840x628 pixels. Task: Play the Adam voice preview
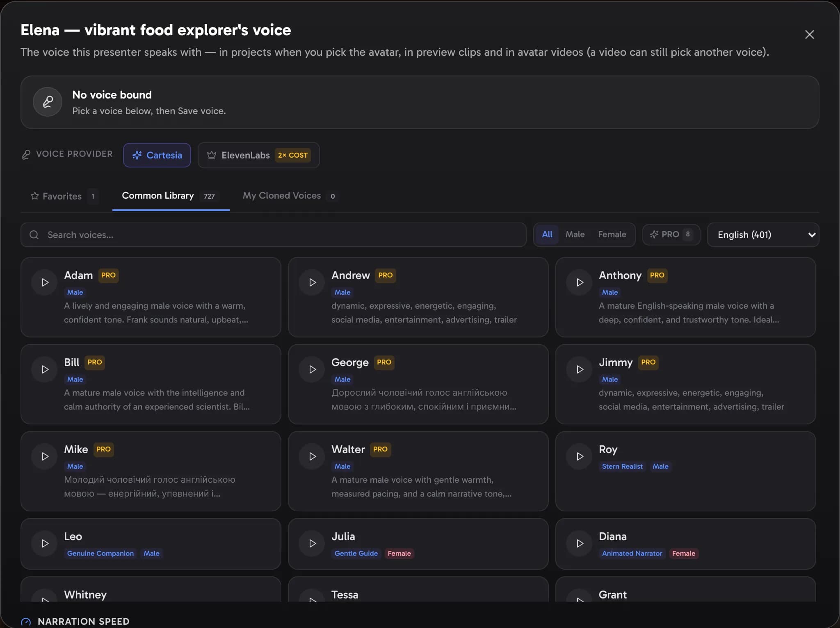click(x=44, y=282)
